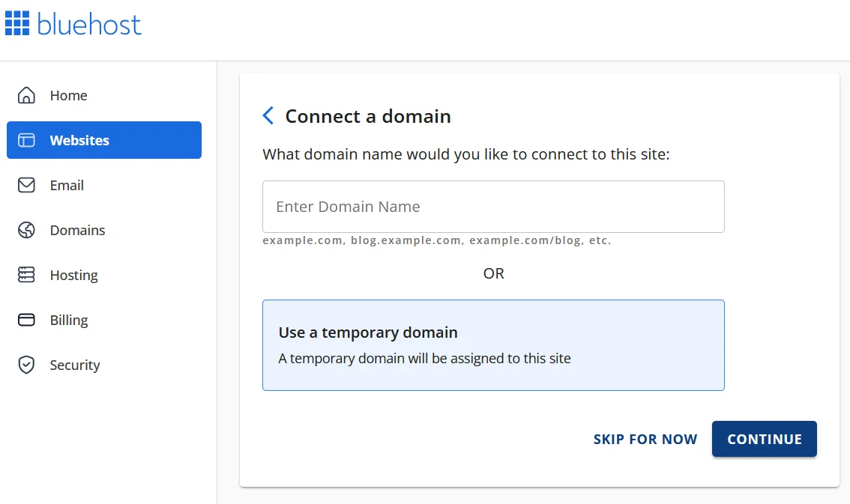The width and height of the screenshot is (850, 504).
Task: Click the Domains globe icon
Action: pyautogui.click(x=26, y=230)
